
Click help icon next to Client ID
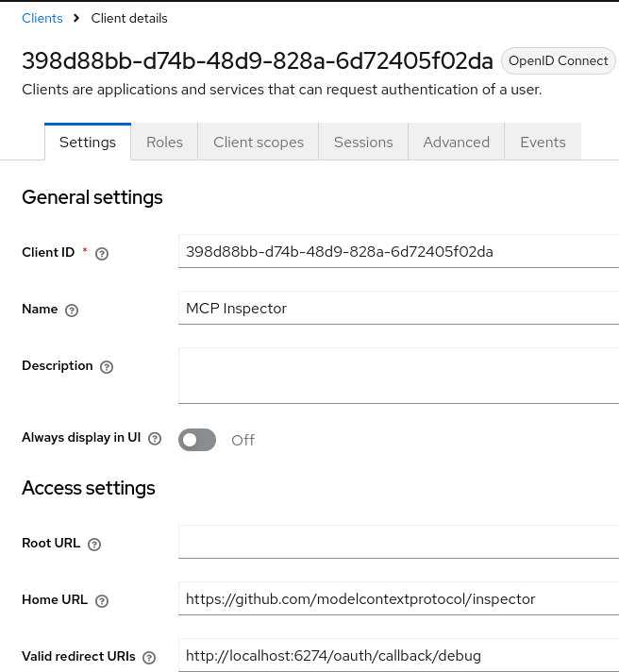(103, 253)
